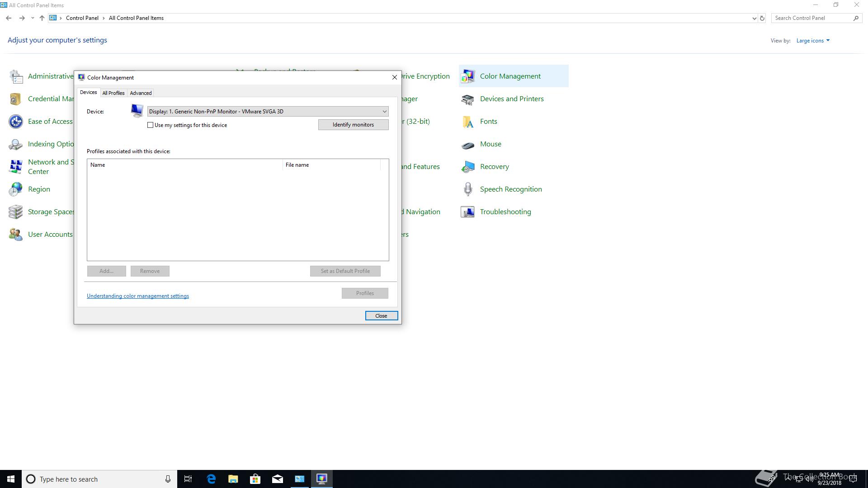Close Color Management with the X button
Image resolution: width=868 pixels, height=488 pixels.
pos(395,77)
